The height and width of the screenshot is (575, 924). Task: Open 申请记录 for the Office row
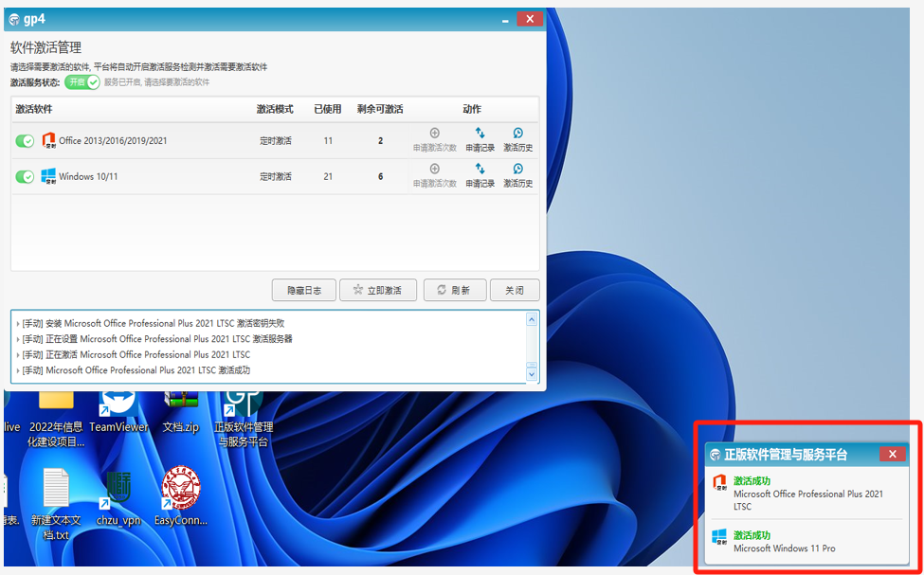click(x=480, y=140)
